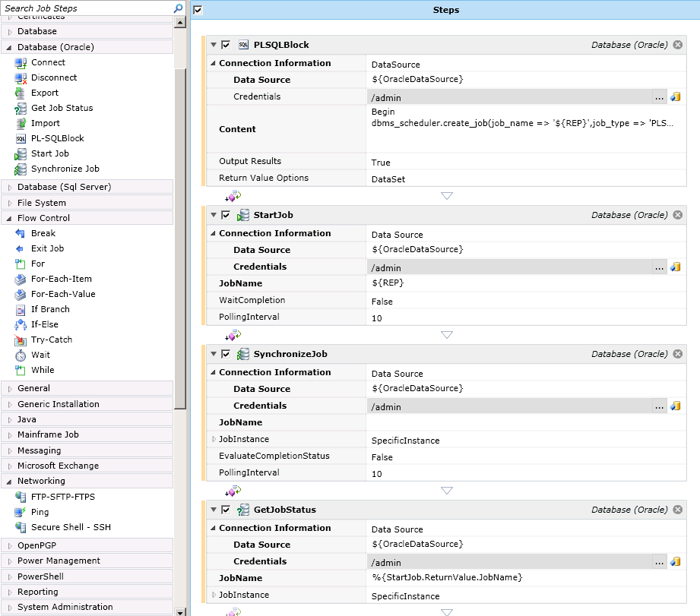Browse credentials ellipsis button in SynchronizeJob
Screen dimensions: 700x616
pos(660,406)
